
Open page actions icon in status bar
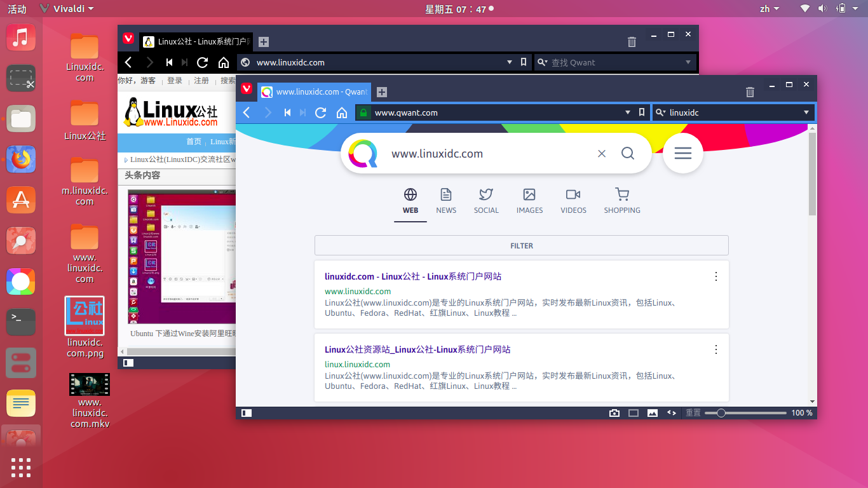[671, 413]
